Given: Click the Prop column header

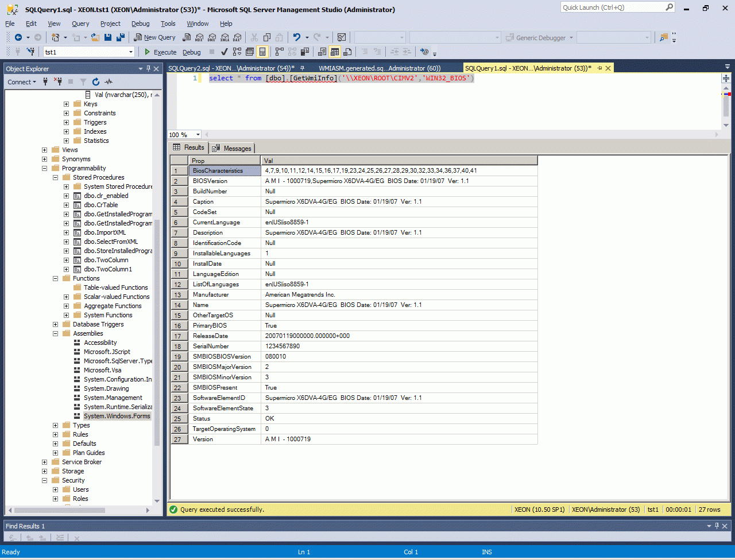Looking at the screenshot, I should point(225,161).
